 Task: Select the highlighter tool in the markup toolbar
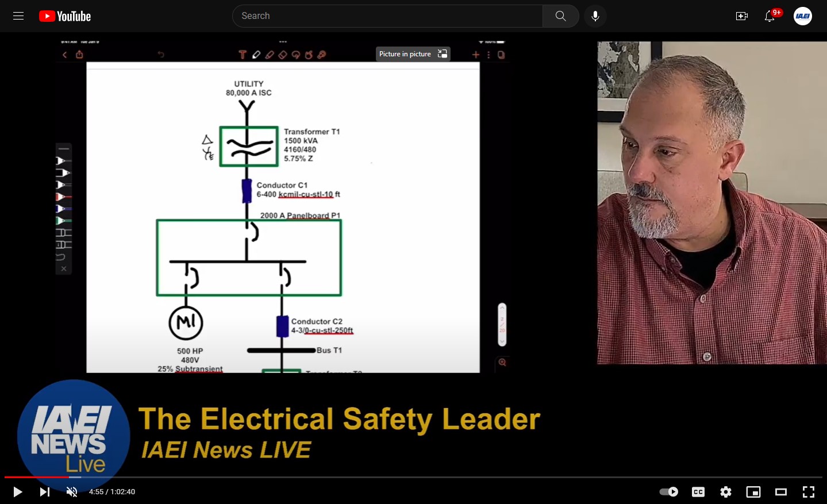pos(270,54)
